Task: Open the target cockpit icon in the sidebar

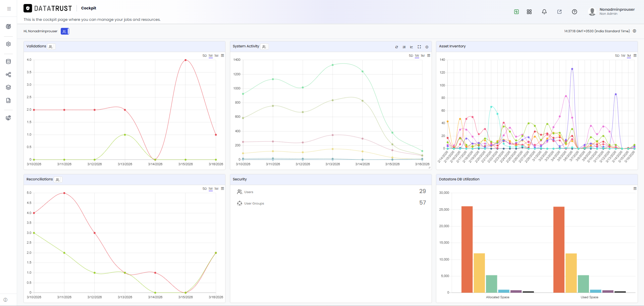Action: pos(8,27)
